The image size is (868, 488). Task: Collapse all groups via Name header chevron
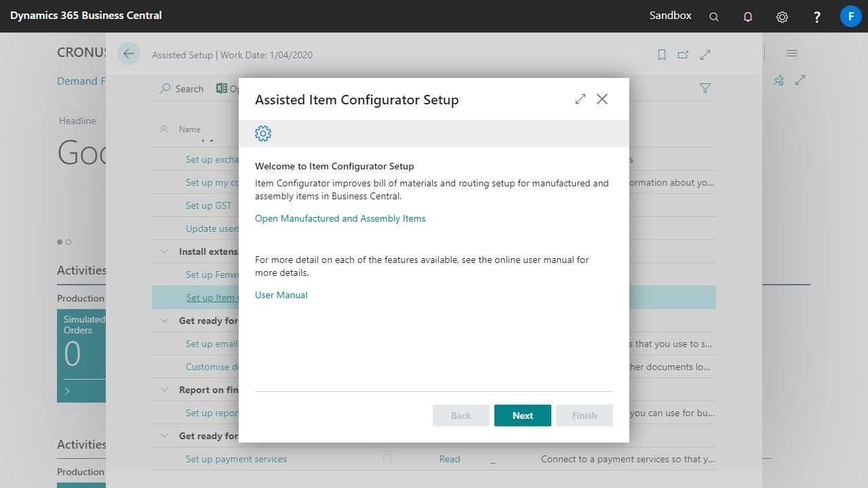163,129
